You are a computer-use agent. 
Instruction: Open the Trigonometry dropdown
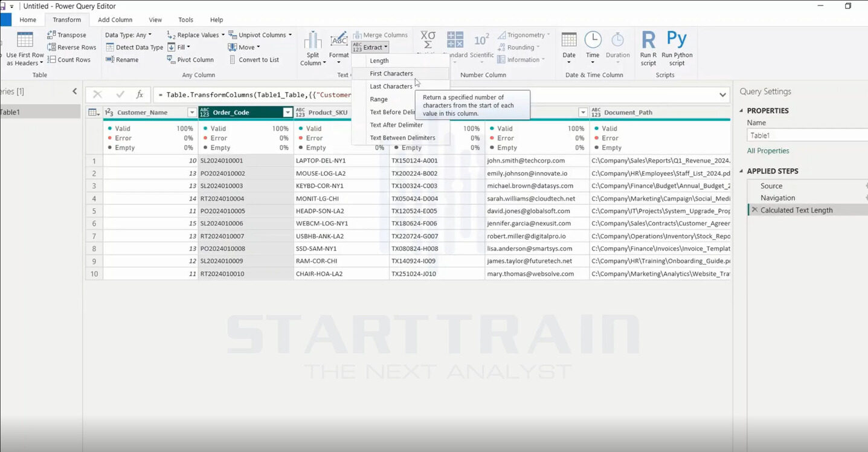point(523,35)
